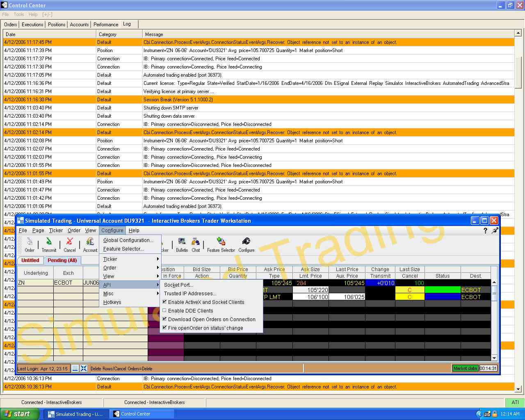Open the Bulletin toolbar icon

click(x=182, y=244)
